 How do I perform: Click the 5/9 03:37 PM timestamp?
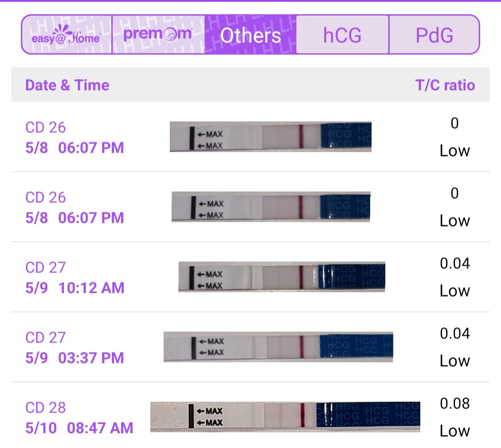point(75,358)
